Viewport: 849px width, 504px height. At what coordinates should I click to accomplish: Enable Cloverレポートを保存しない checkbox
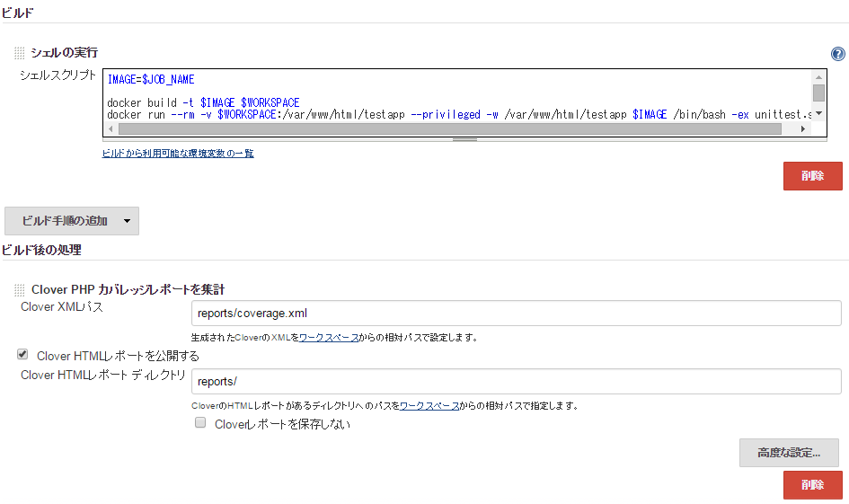[201, 423]
